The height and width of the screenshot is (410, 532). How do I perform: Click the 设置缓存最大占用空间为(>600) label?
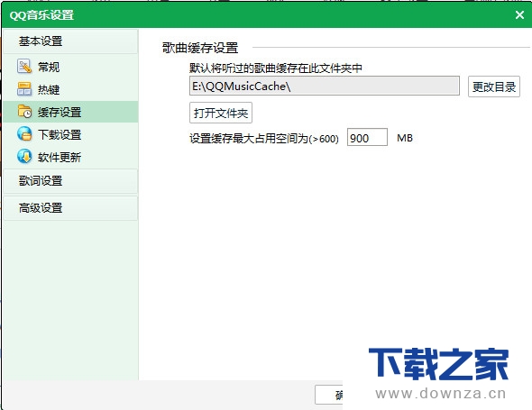point(264,139)
